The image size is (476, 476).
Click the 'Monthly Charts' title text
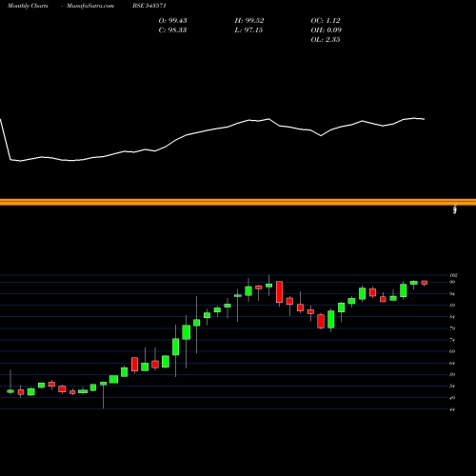pyautogui.click(x=28, y=6)
